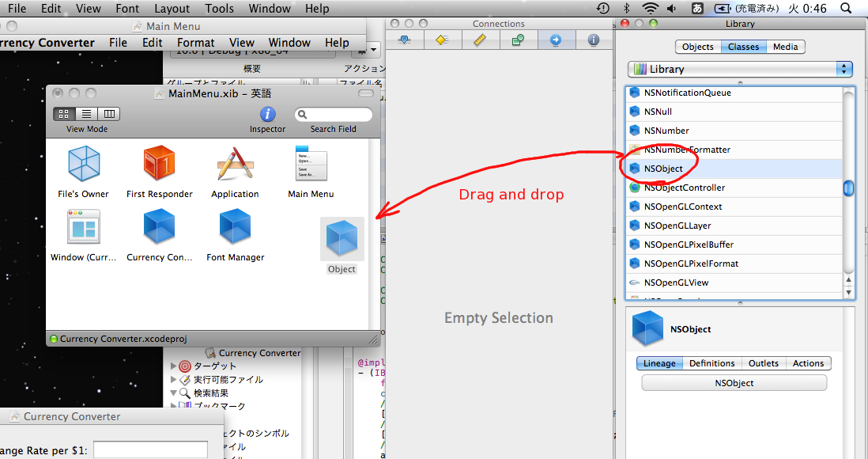Open the Window menu in Main Menu window
The width and height of the screenshot is (868, 459).
tap(289, 43)
